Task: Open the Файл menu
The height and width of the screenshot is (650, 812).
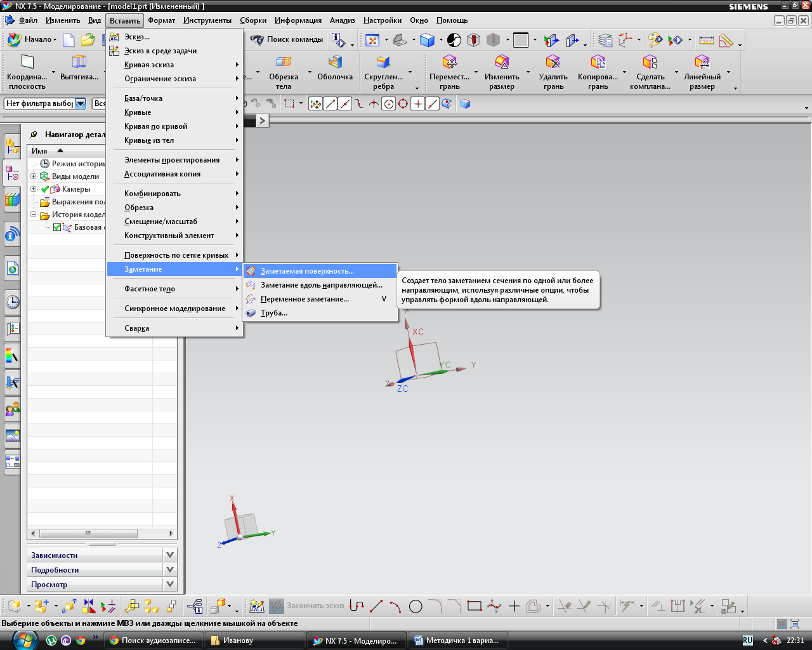Action: click(28, 20)
